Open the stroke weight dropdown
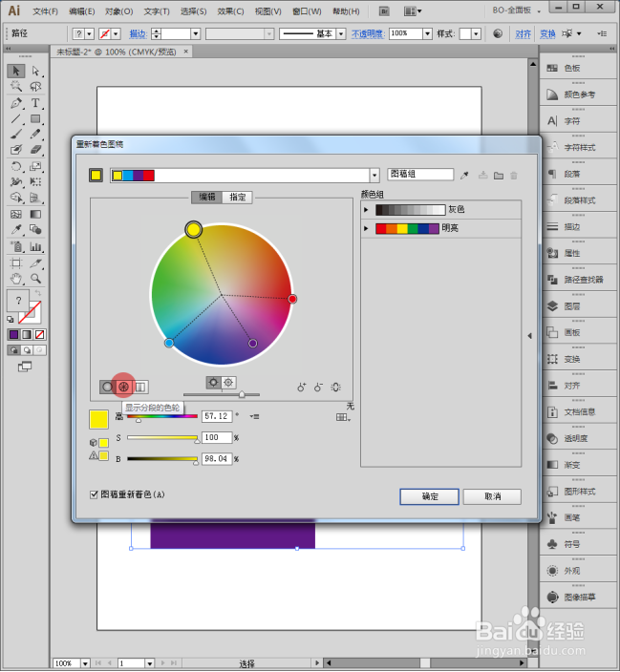The image size is (620, 672). [x=196, y=33]
